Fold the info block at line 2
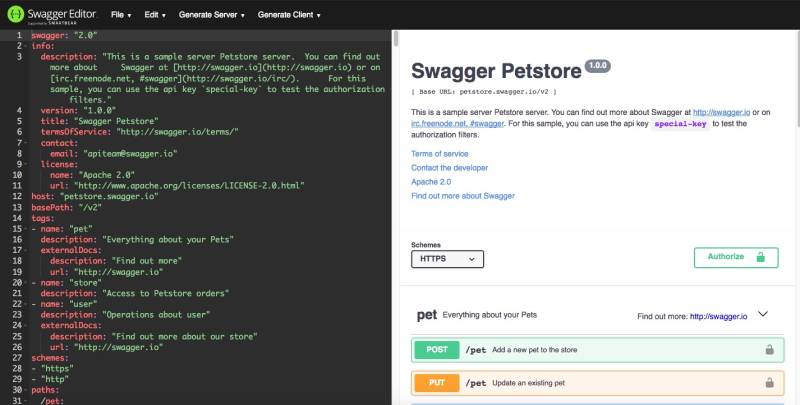 pos(27,45)
